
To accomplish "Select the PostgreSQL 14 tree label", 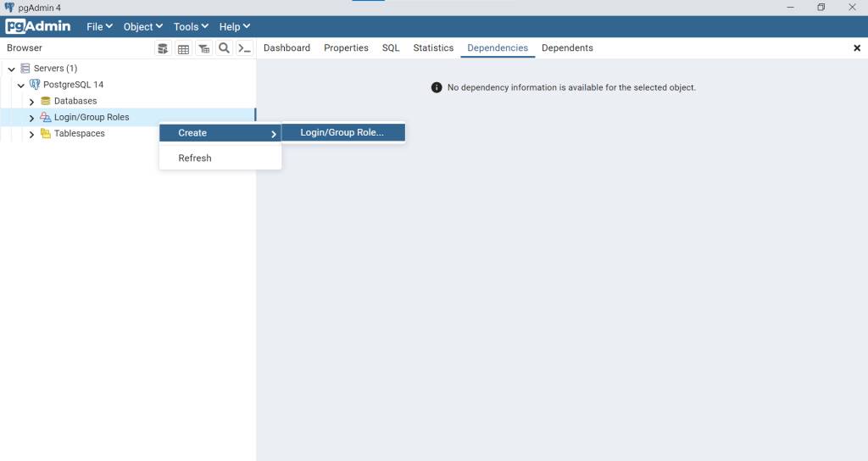I will point(73,84).
